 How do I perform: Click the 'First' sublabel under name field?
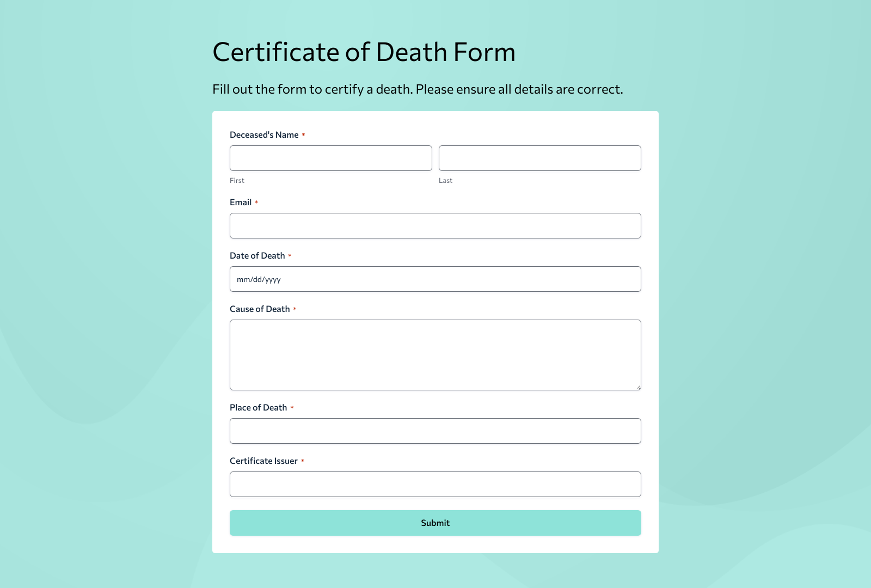point(237,180)
